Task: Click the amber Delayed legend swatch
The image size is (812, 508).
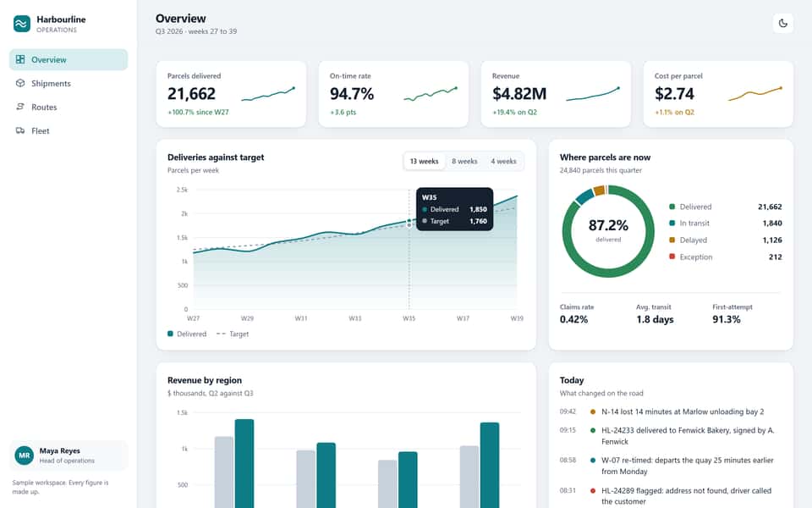Action: pos(672,240)
